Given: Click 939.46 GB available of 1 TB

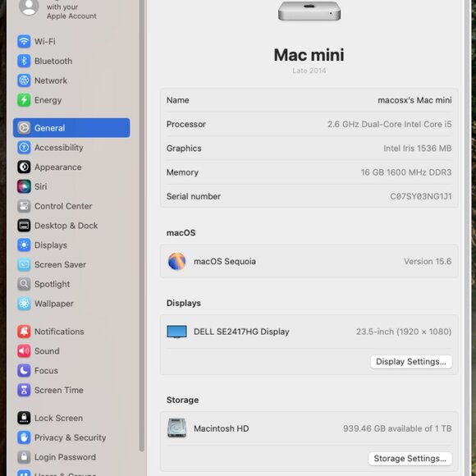Looking at the screenshot, I should (x=397, y=428).
